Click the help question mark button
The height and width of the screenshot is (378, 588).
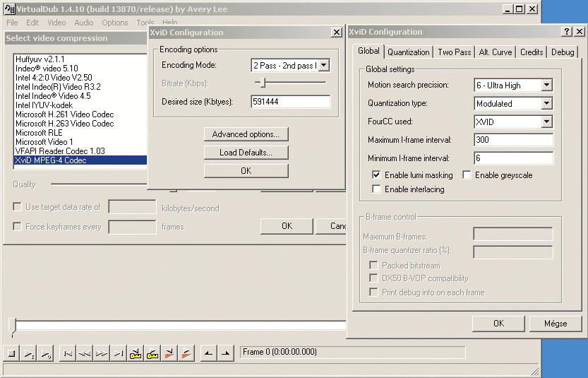567,32
